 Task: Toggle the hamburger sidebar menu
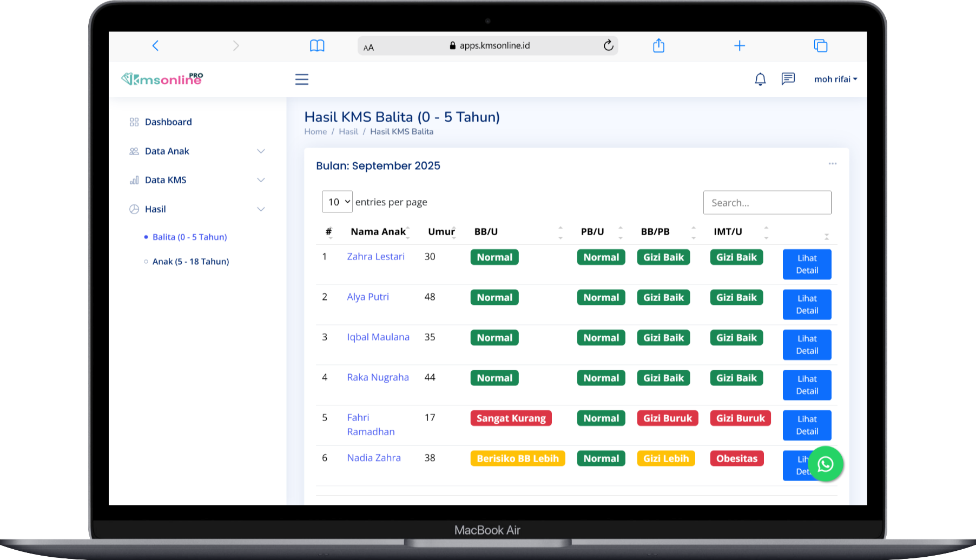[301, 79]
